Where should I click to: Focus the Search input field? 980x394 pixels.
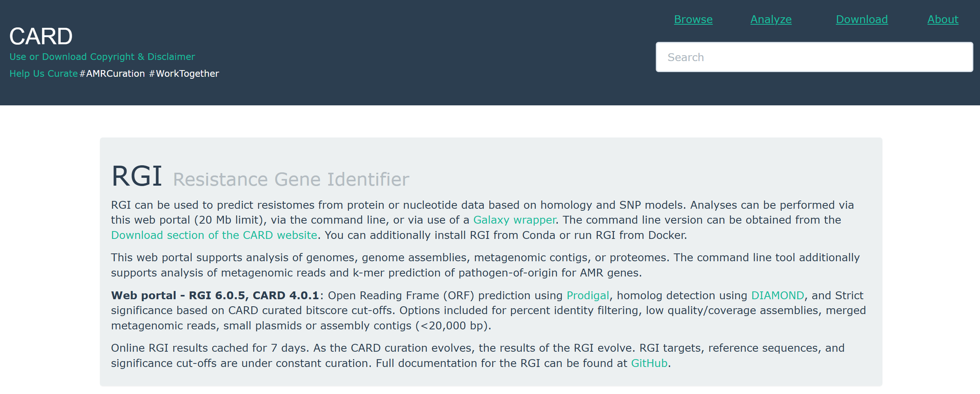(814, 57)
